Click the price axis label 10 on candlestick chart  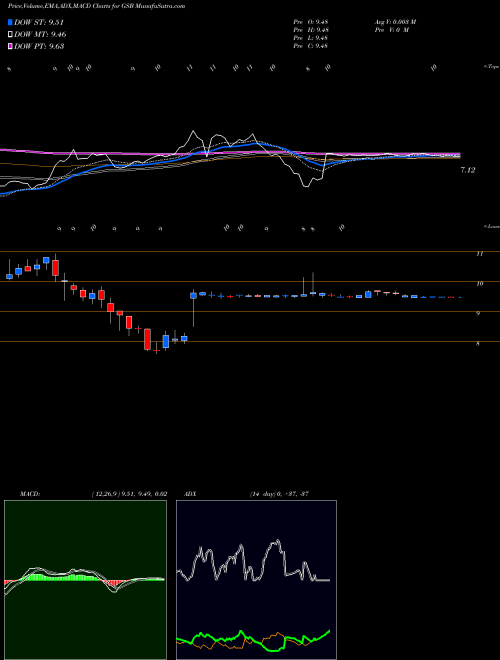pos(479,284)
